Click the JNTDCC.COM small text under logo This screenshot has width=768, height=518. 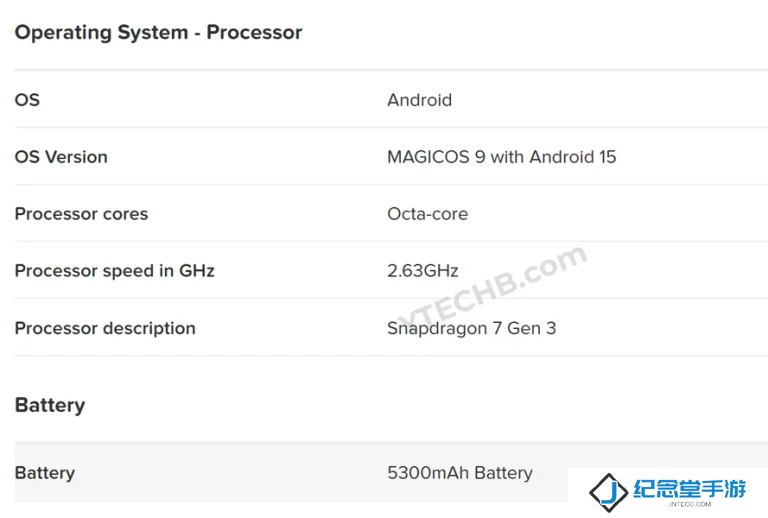point(690,504)
